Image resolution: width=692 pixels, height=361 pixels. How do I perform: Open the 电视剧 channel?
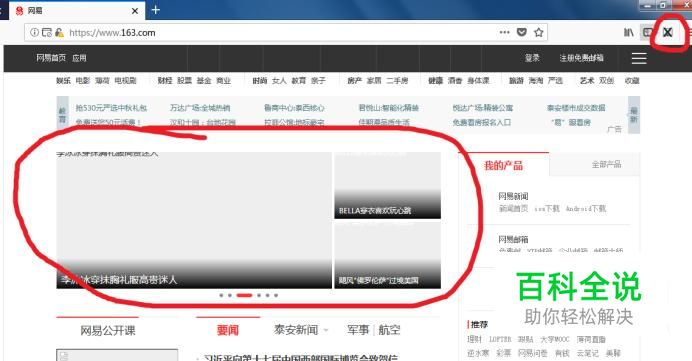click(125, 81)
